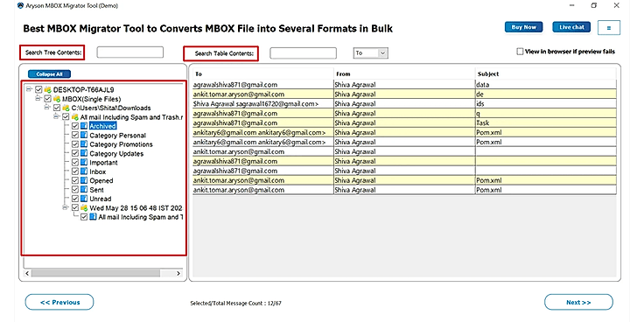Image resolution: width=644 pixels, height=322 pixels.
Task: Uncheck the Category Personal checkbox
Action: (x=74, y=135)
